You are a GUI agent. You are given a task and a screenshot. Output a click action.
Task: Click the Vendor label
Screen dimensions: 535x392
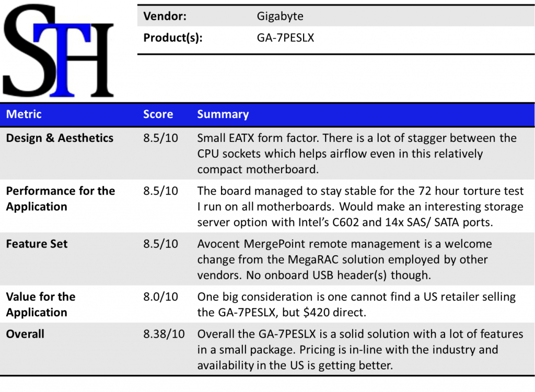[165, 16]
